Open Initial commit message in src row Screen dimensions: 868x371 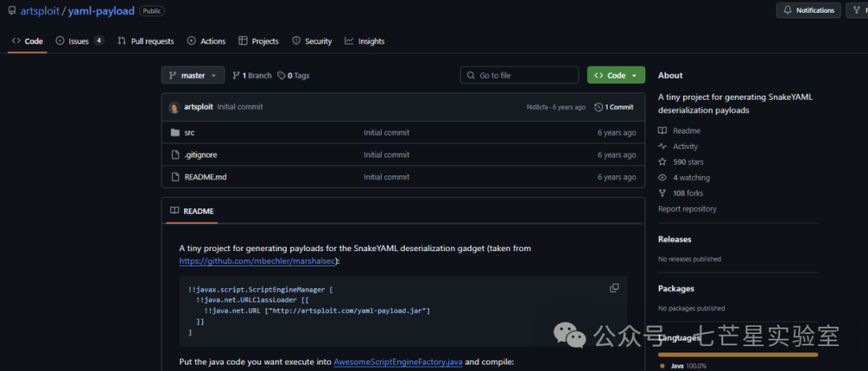point(387,133)
